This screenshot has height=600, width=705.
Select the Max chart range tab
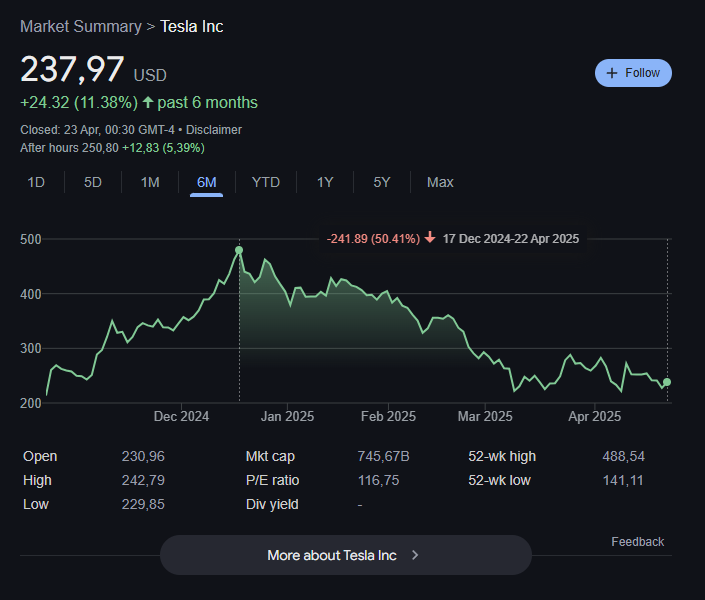tap(440, 182)
